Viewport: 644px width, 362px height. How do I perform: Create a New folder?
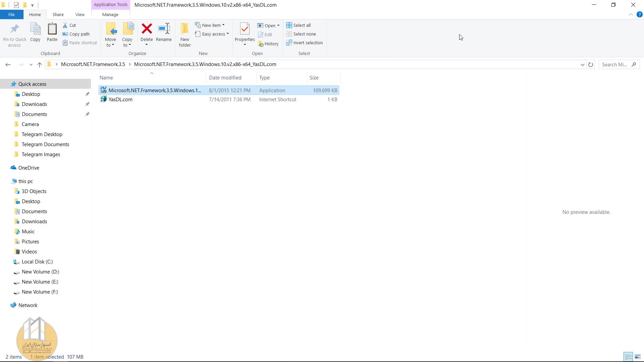(184, 34)
